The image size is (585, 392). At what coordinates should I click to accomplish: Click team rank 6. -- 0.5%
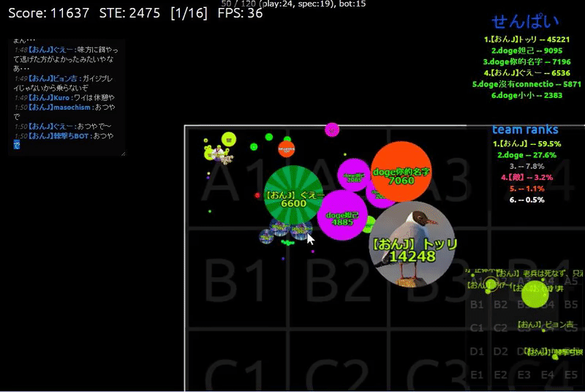click(526, 200)
